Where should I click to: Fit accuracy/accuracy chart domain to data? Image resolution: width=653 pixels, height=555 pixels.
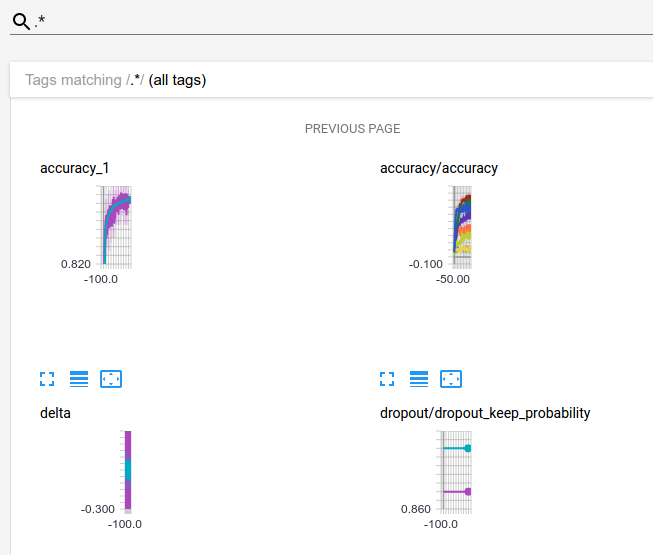451,379
